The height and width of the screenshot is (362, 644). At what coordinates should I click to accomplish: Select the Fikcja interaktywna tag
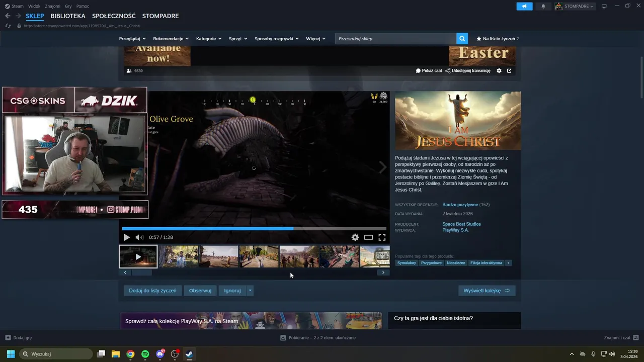[486, 263]
